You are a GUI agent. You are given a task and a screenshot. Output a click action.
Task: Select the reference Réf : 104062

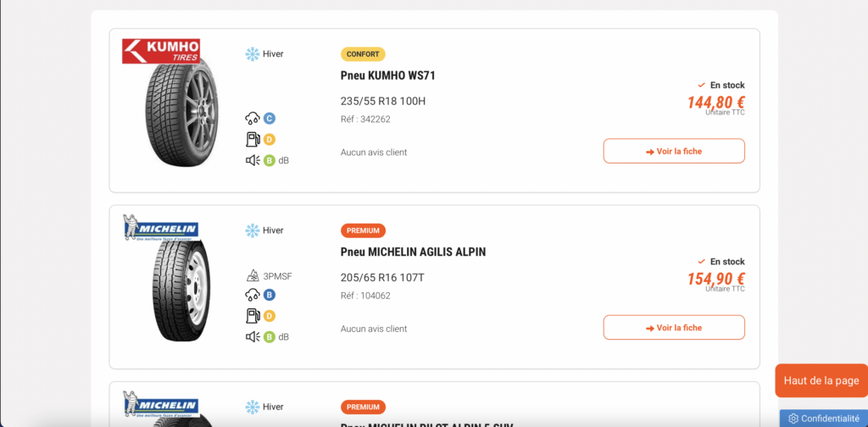[365, 296]
